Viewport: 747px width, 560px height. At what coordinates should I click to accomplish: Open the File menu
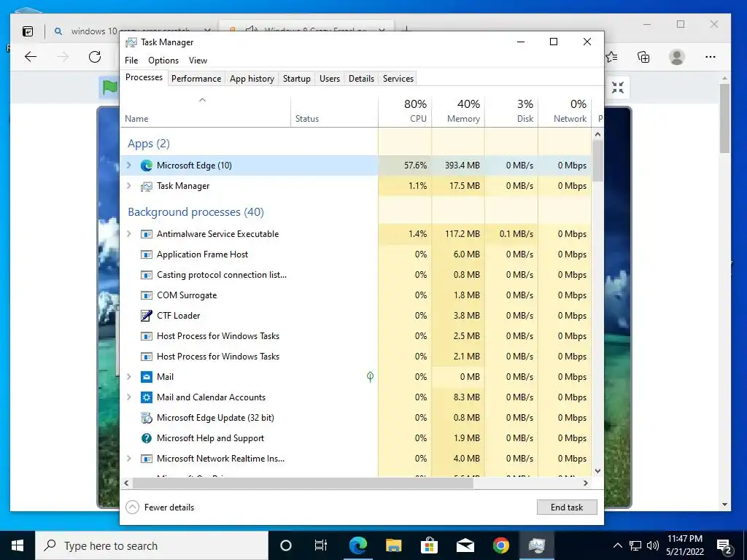click(131, 61)
